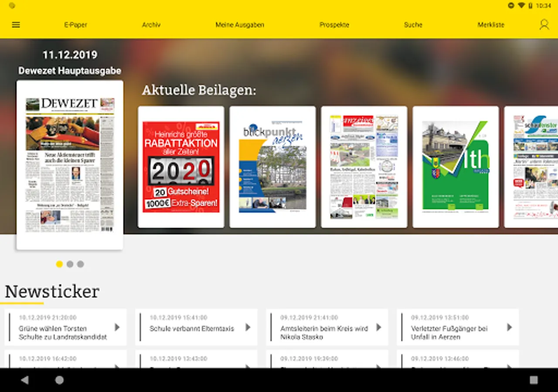The image size is (558, 392).
Task: Open the Suche tab
Action: (413, 25)
